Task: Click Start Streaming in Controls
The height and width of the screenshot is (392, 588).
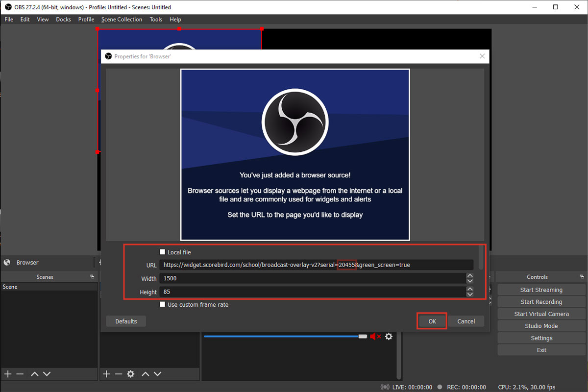Action: [x=541, y=290]
